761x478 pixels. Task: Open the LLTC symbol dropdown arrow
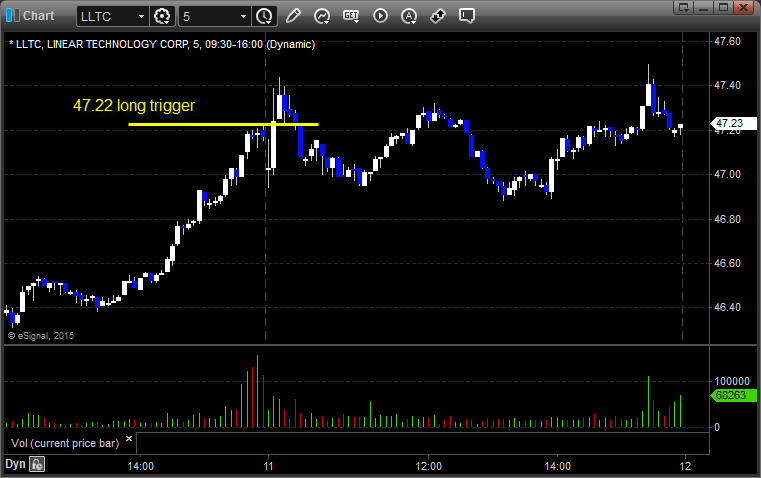tap(141, 16)
